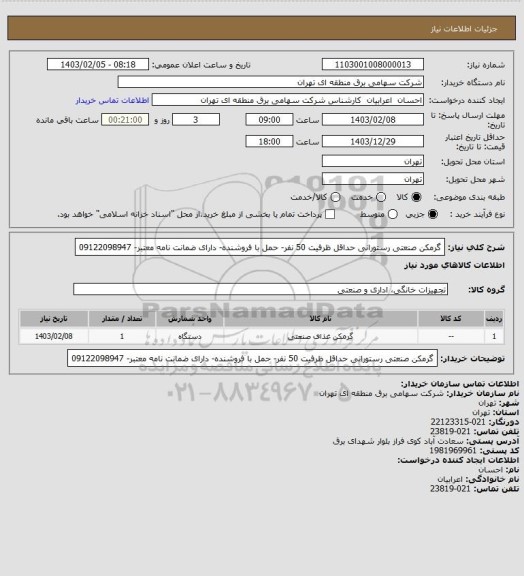Click the نام کالا column header
The image size is (524, 576).
pyautogui.click(x=320, y=319)
